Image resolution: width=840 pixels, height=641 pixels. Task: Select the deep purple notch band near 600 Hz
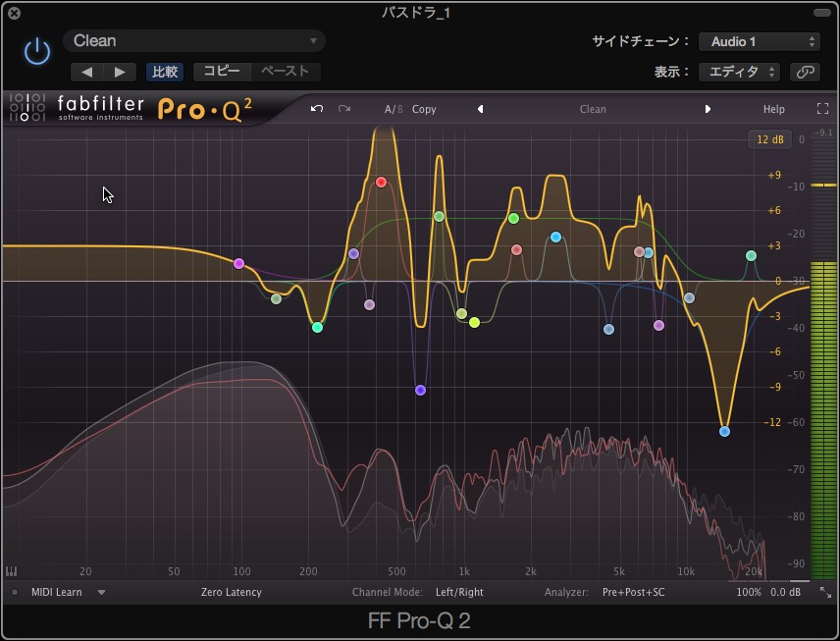coord(421,390)
